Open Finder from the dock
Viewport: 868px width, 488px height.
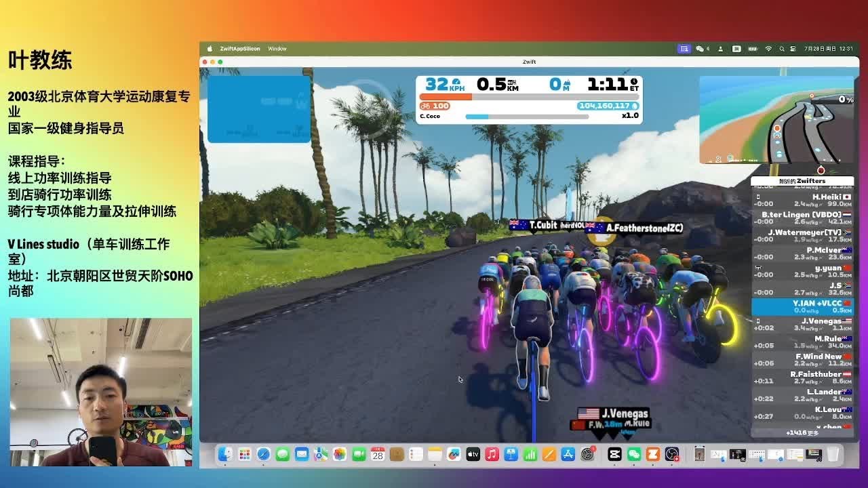(x=226, y=454)
